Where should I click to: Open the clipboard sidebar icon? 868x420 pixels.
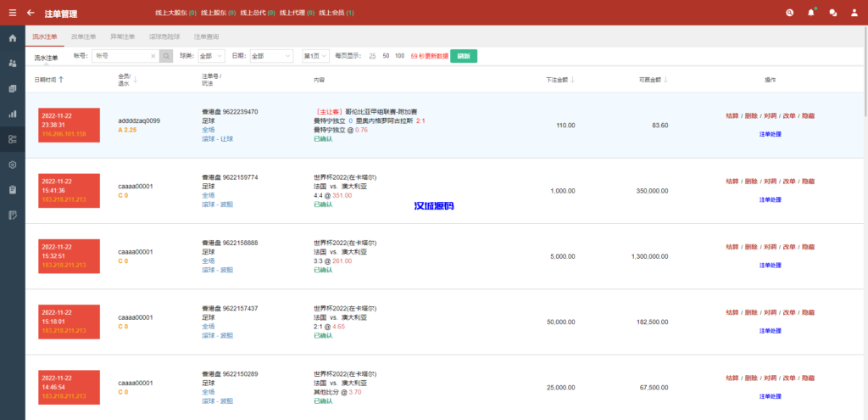13,189
